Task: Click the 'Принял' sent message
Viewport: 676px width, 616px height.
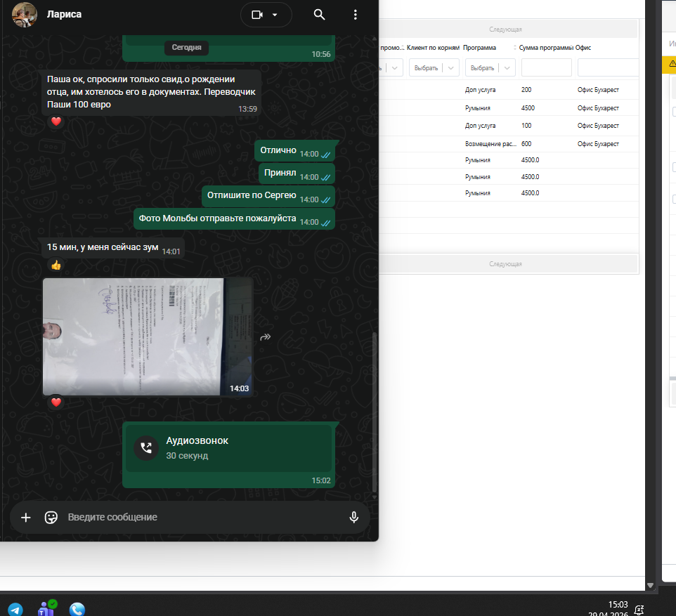Action: (x=297, y=173)
